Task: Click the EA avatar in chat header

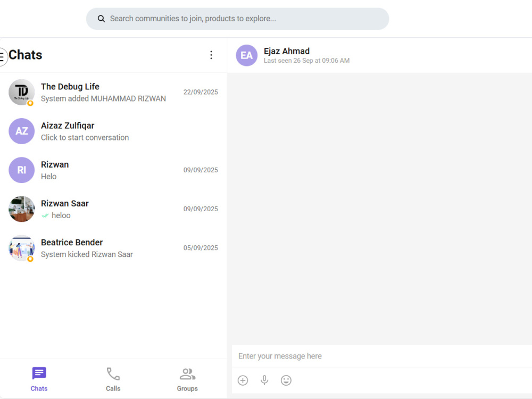Action: [247, 55]
